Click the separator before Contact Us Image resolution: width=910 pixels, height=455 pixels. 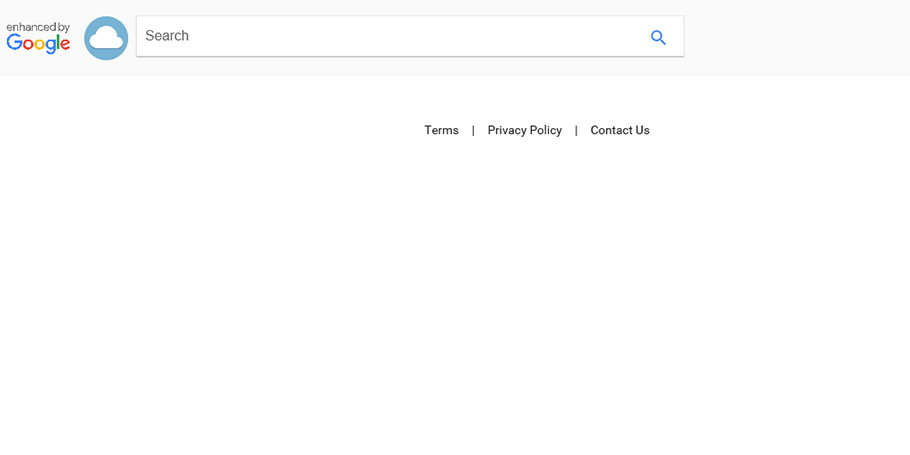pos(576,131)
